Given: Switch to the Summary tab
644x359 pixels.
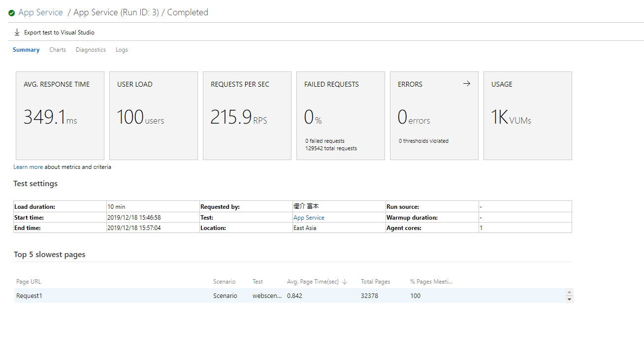Looking at the screenshot, I should click(x=26, y=50).
